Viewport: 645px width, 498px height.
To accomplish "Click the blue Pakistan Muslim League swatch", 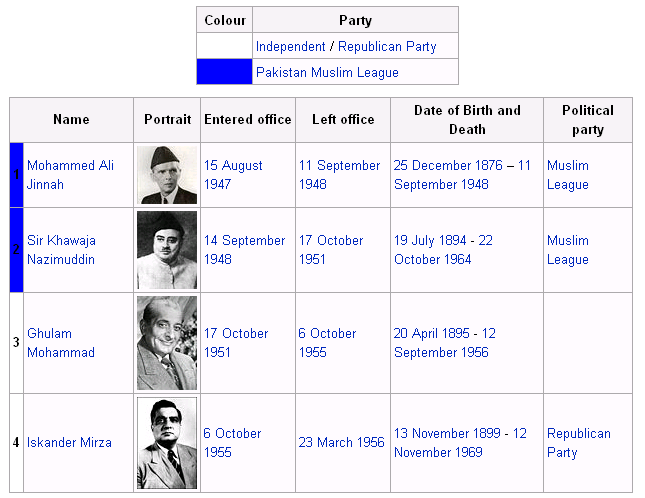I will 225,72.
